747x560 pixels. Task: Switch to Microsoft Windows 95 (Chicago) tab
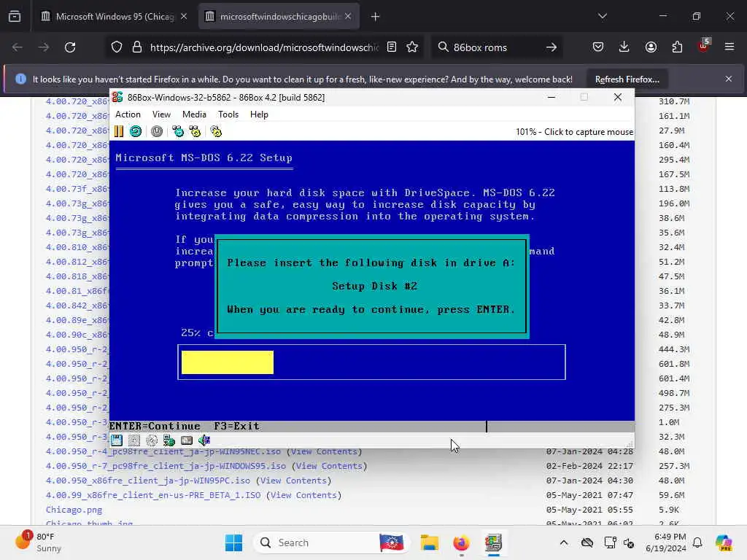click(115, 17)
